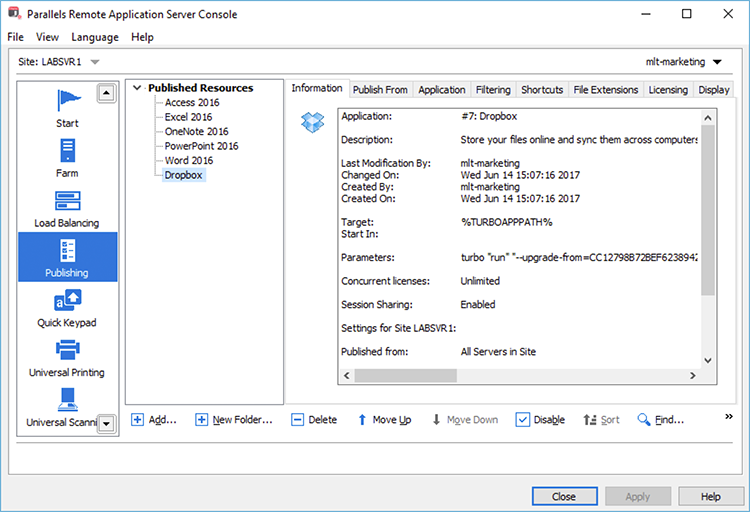The height and width of the screenshot is (512, 750).
Task: Select Word 2016 in tree
Action: [189, 160]
